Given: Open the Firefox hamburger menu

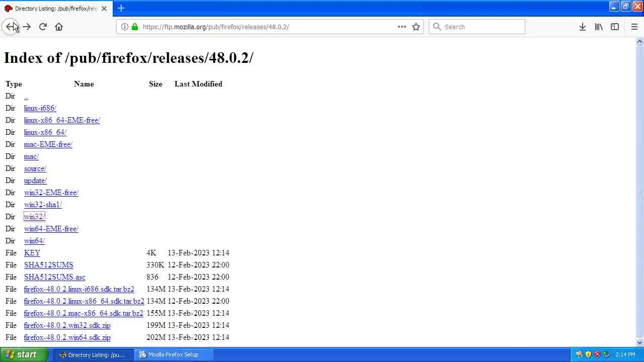Looking at the screenshot, I should [634, 27].
